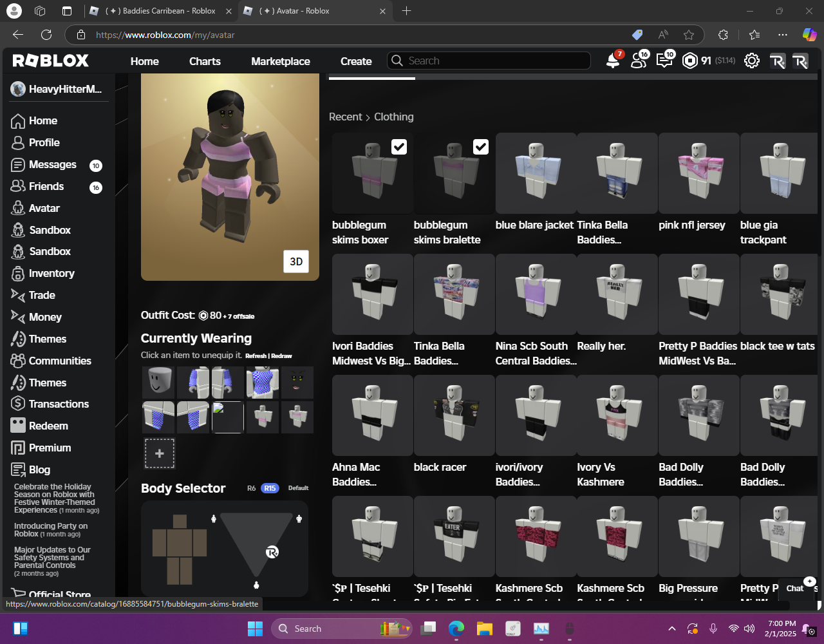The width and height of the screenshot is (824, 644).
Task: Open Microsoft Edge on the taskbar
Action: pos(456,629)
